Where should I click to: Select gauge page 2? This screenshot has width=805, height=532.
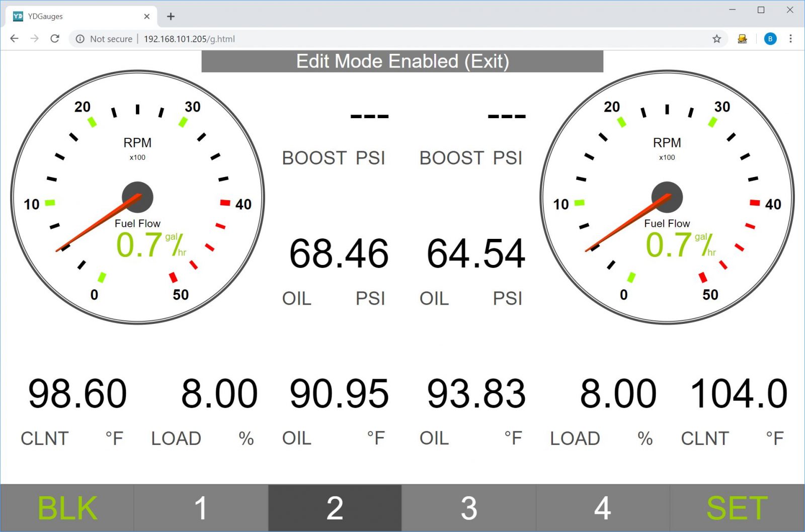pos(335,508)
